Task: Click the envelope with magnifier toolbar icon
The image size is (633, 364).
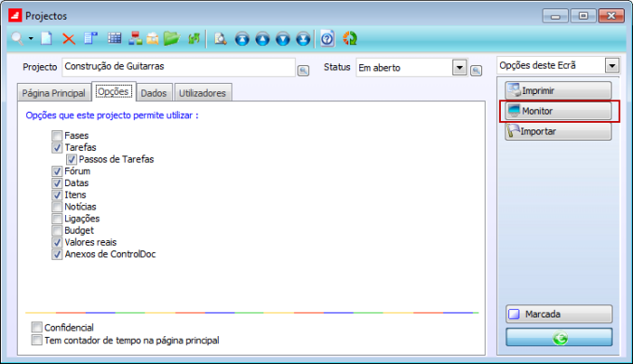Action: pyautogui.click(x=153, y=39)
